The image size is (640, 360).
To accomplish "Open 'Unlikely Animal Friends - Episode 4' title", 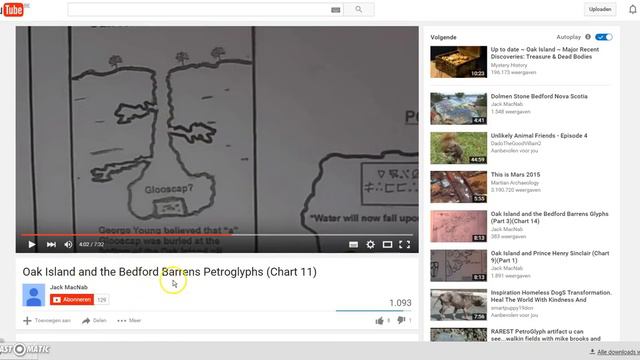I will pyautogui.click(x=539, y=136).
